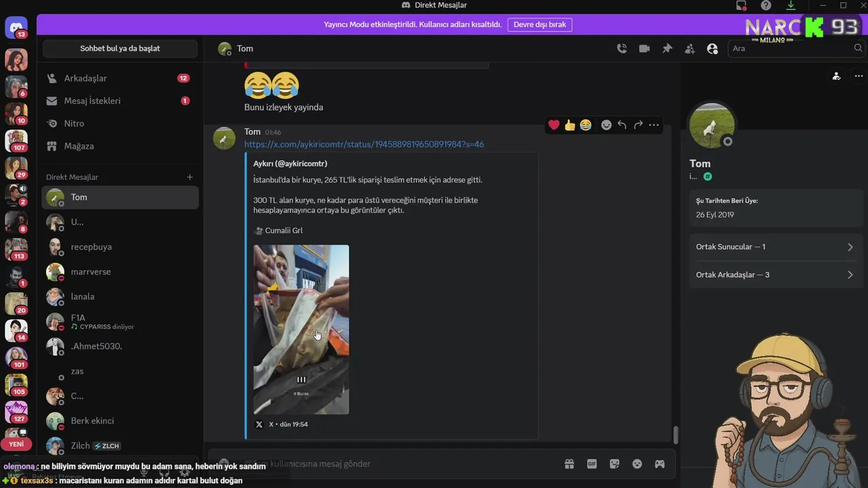The image size is (868, 488).
Task: Select Tom in direct messages list
Action: (x=120, y=197)
